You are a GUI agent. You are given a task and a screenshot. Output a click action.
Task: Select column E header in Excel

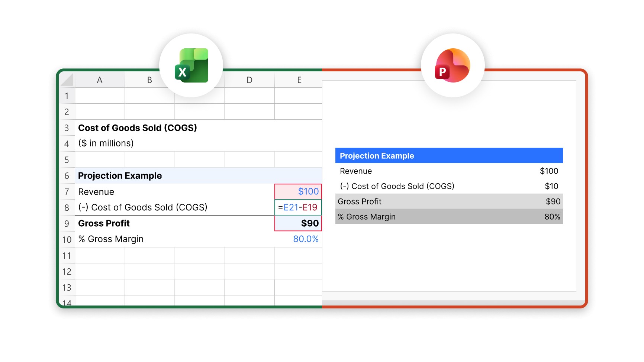(x=299, y=80)
